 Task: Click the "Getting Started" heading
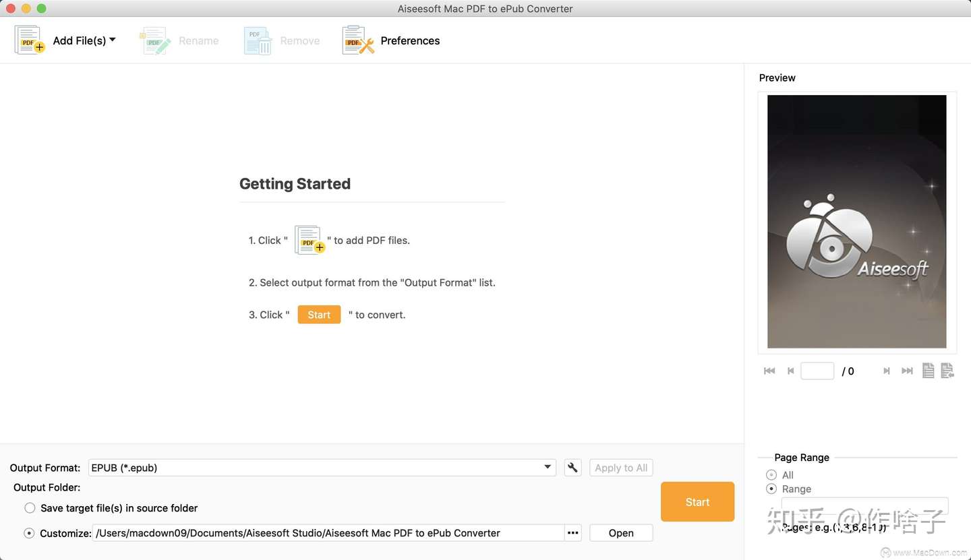tap(295, 184)
